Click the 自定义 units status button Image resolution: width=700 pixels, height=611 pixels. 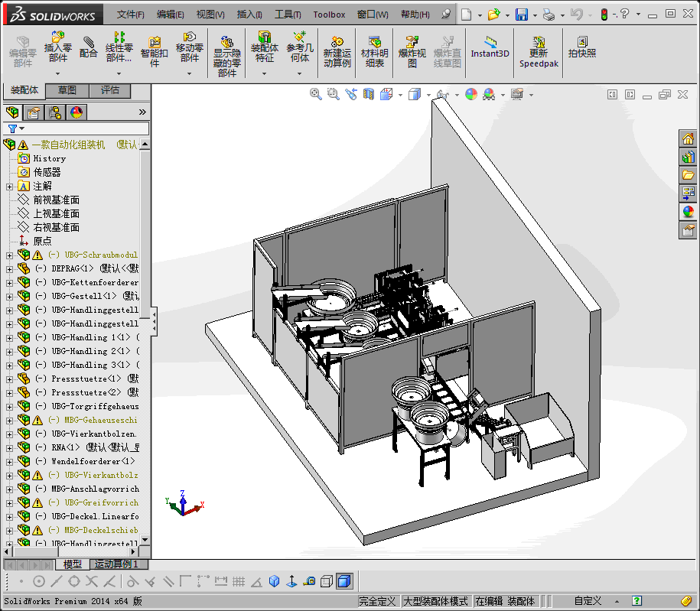(x=588, y=601)
